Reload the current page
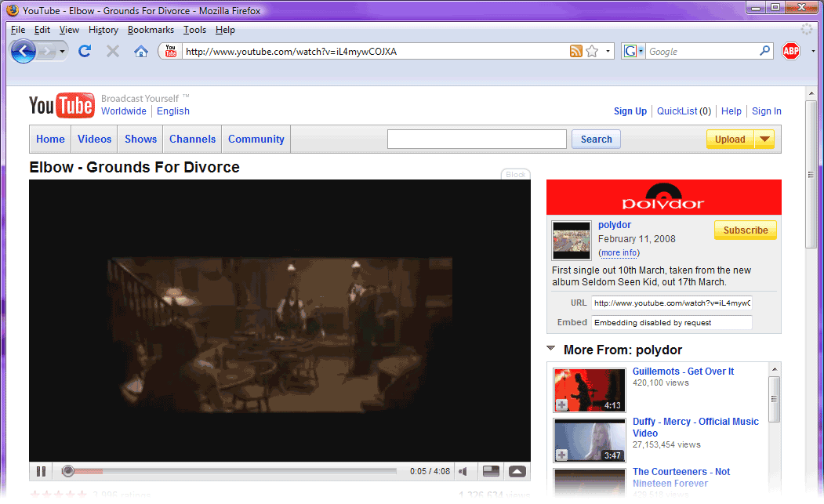 coord(85,51)
